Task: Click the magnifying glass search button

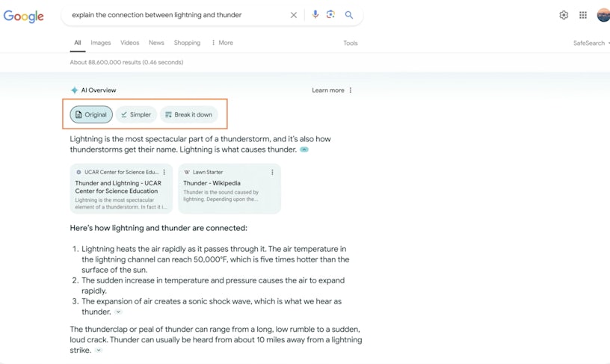Action: coord(349,15)
